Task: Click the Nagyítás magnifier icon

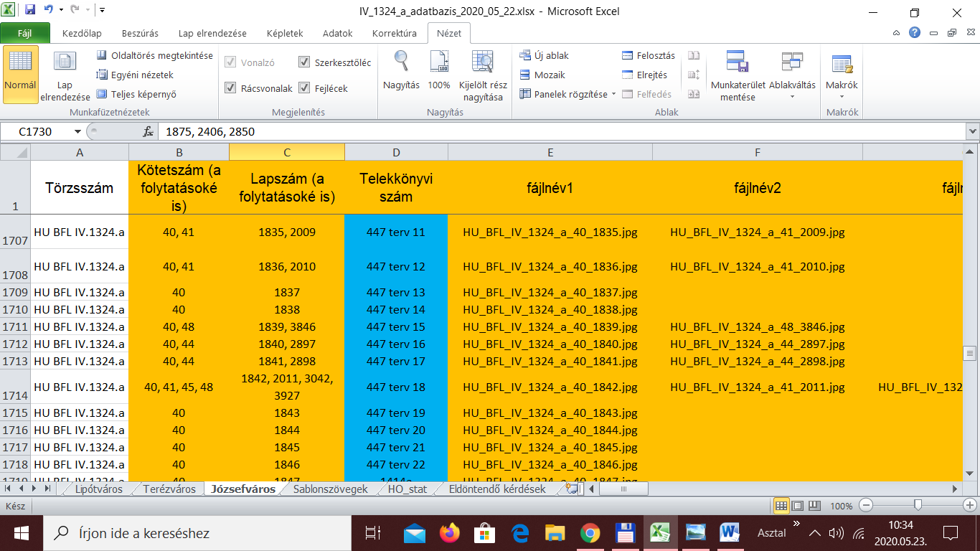Action: tap(401, 62)
